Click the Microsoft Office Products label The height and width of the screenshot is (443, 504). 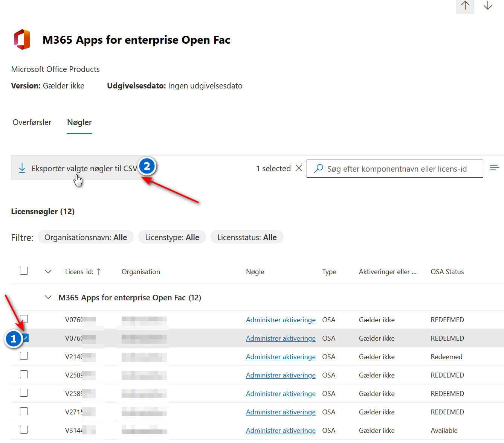point(55,69)
